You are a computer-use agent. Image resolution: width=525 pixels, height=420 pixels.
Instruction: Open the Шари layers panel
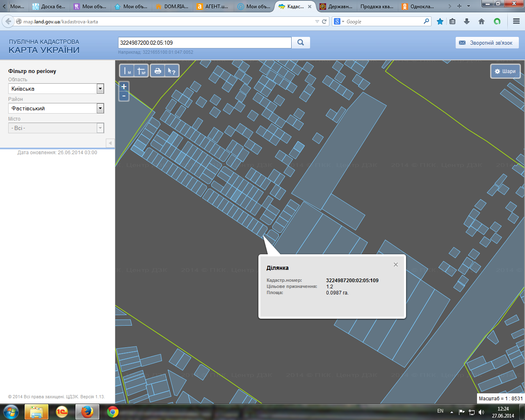(x=505, y=71)
